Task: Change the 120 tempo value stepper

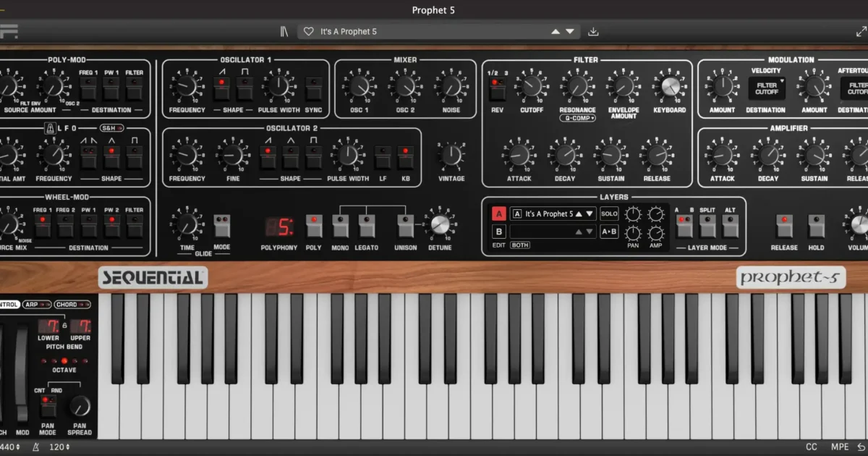Action: coord(59,447)
